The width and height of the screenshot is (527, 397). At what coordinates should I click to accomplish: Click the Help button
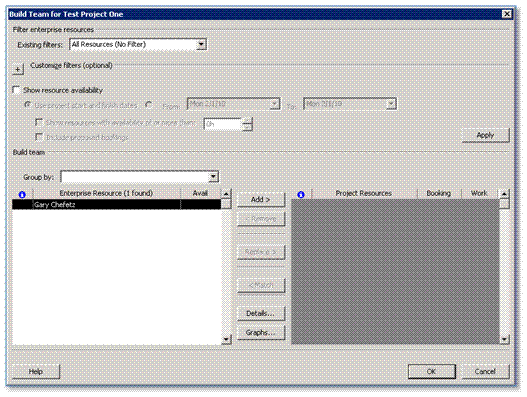pos(36,371)
